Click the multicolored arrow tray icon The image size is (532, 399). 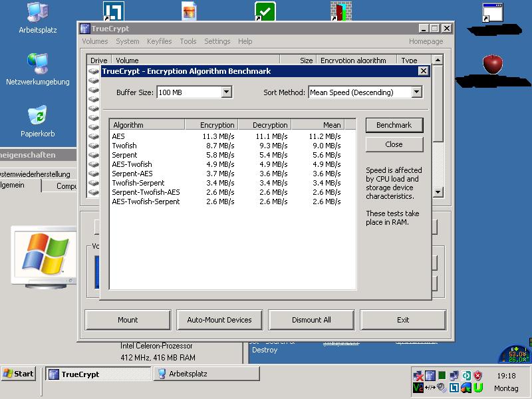coord(466,388)
